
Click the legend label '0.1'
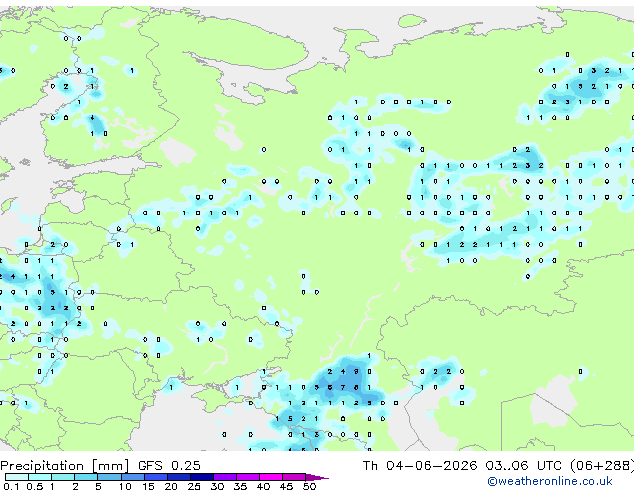coord(11,486)
